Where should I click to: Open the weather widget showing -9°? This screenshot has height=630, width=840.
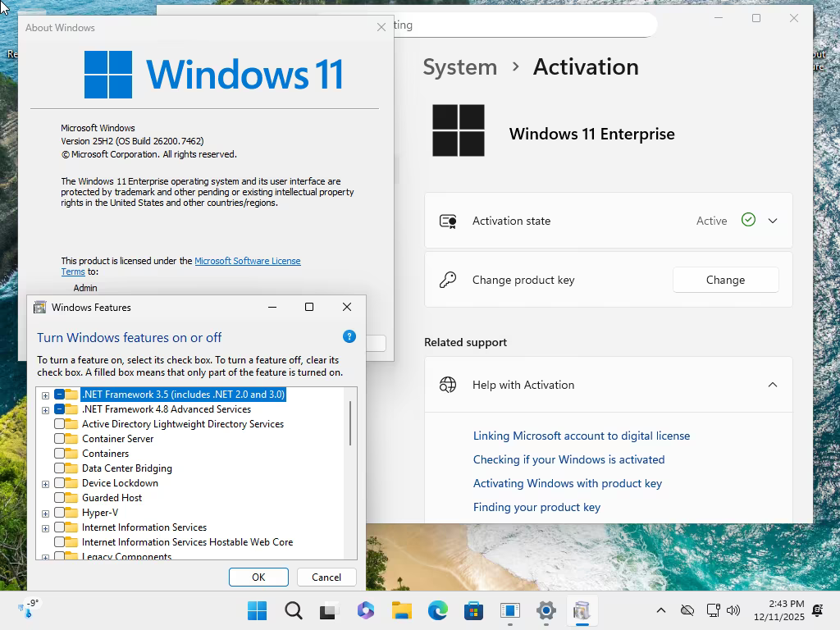pos(29,609)
